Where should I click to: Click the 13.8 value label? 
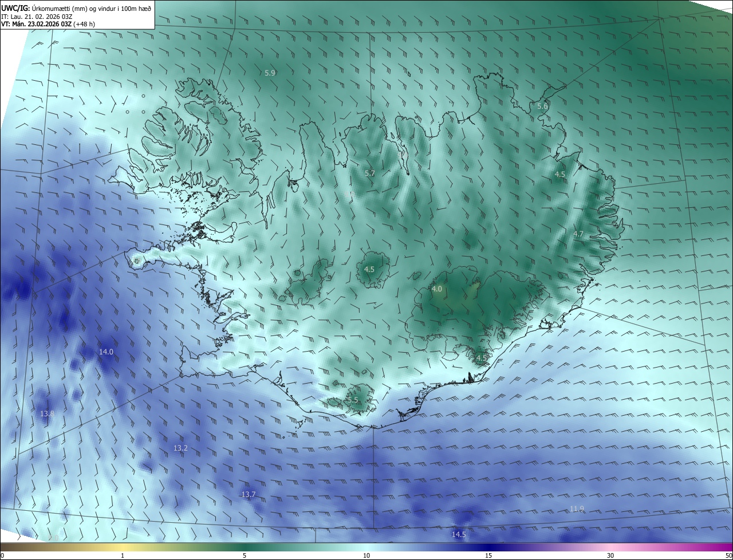click(47, 413)
